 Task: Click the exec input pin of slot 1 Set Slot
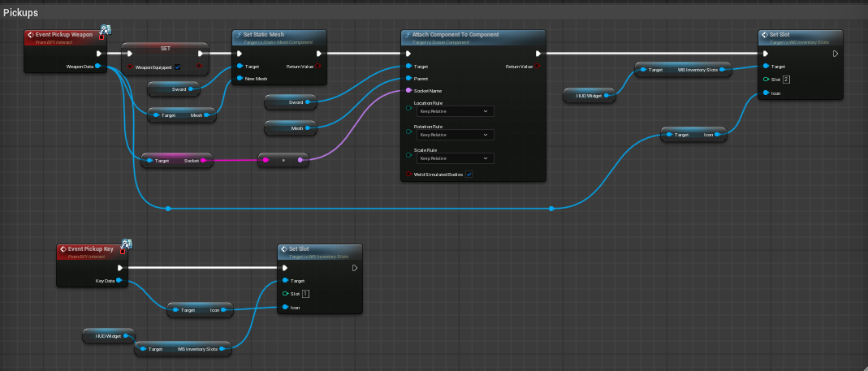285,268
